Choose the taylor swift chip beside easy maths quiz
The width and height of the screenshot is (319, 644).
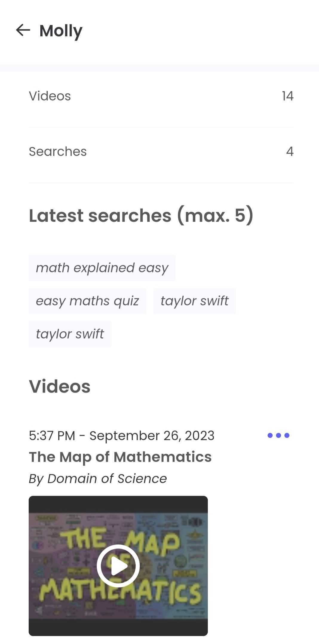point(194,301)
